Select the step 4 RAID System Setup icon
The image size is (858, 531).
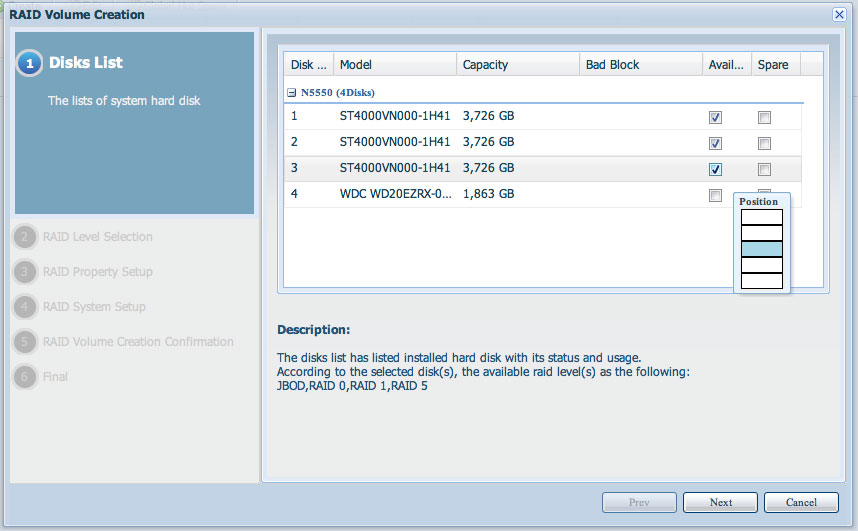click(x=26, y=307)
